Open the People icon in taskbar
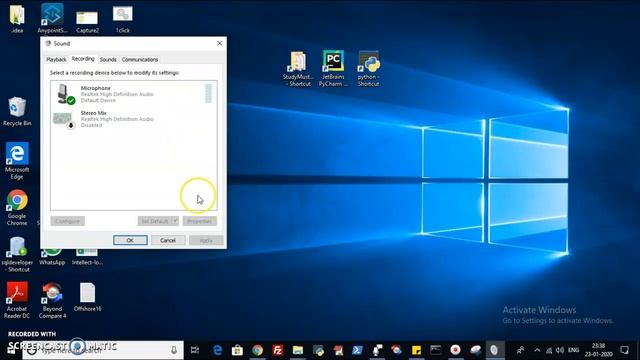 pyautogui.click(x=520, y=350)
